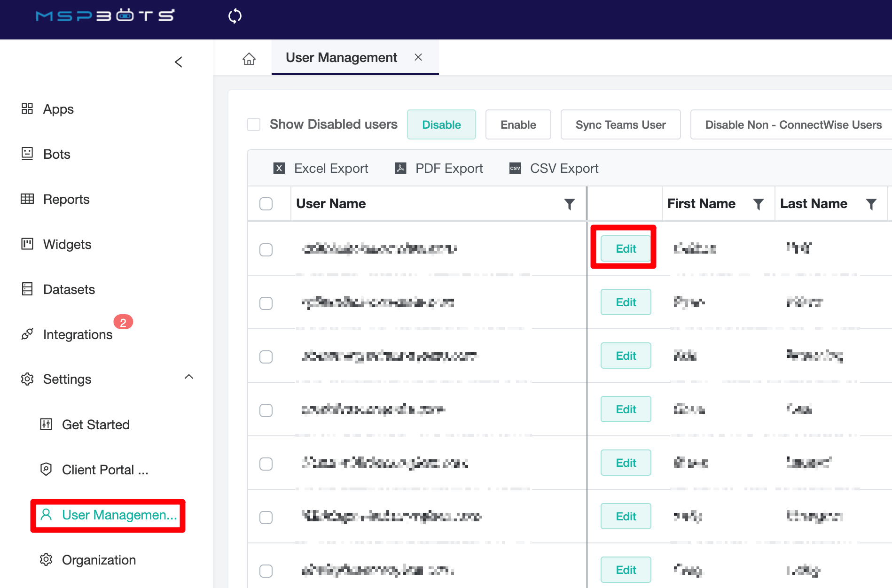Check the first user row's checkbox
Screen dimensions: 892x588
266,249
